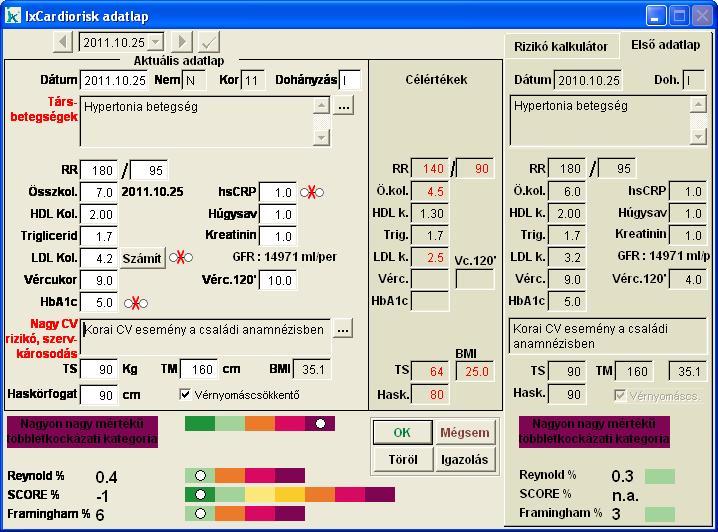Viewport: 718px width, 532px height.
Task: Select the Első adatlap tab
Action: (x=664, y=45)
